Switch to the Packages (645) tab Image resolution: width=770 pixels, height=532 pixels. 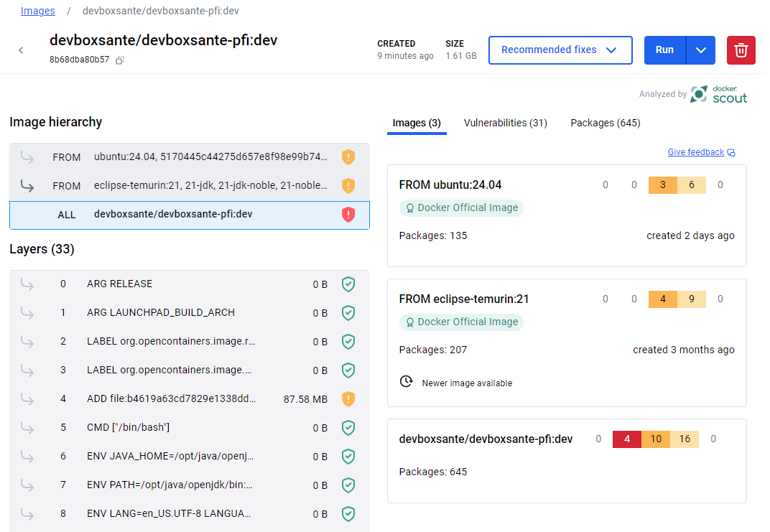pos(605,123)
